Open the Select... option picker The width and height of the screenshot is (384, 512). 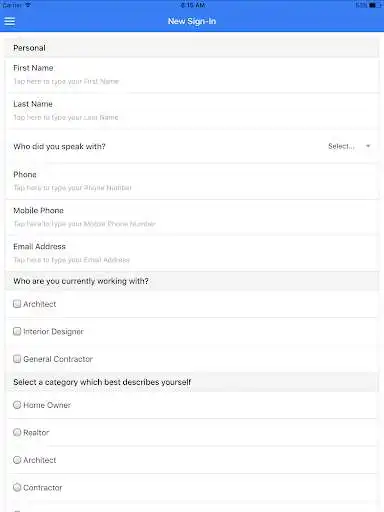point(341,146)
